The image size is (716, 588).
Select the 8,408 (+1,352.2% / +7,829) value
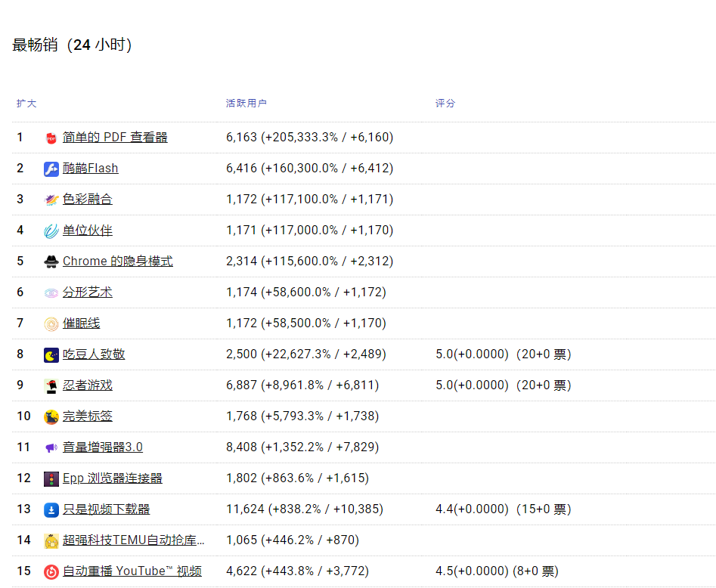pyautogui.click(x=302, y=447)
